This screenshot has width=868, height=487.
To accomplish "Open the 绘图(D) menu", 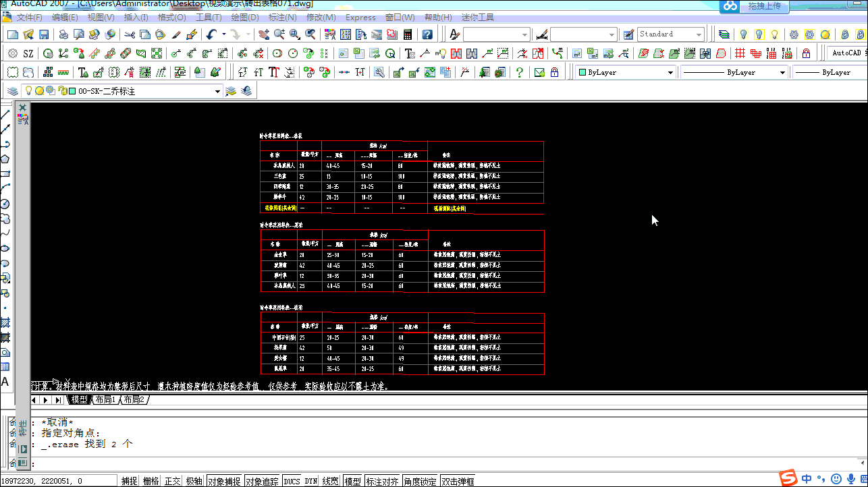I will tap(245, 18).
